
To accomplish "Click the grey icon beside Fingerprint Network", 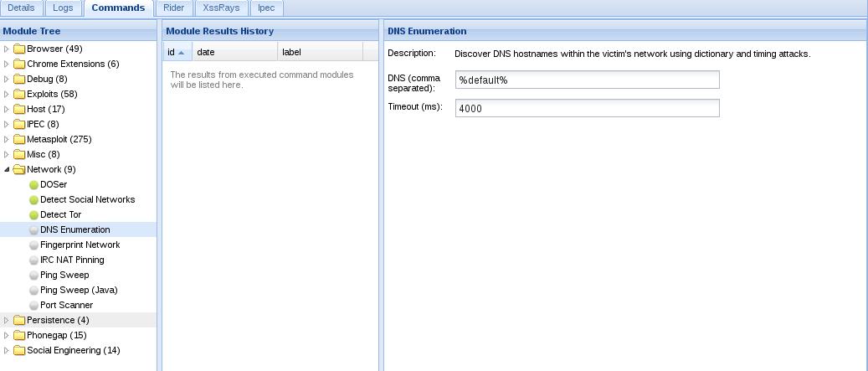I will 33,245.
